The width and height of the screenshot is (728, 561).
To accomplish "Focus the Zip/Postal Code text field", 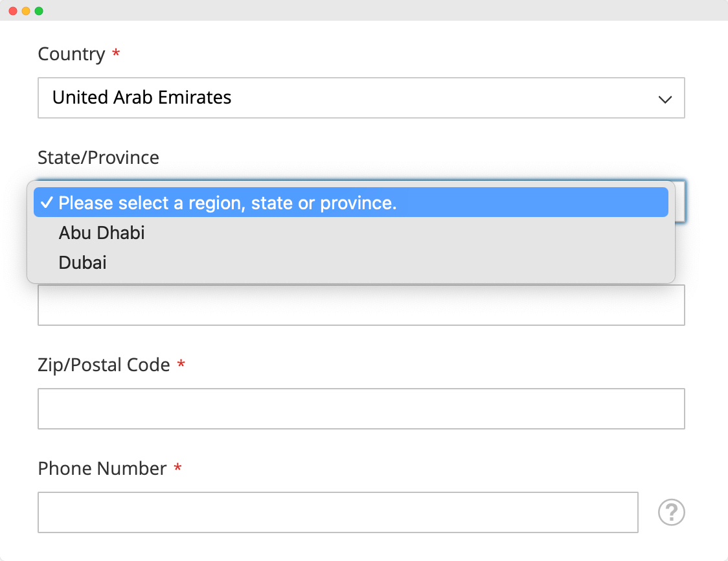I will pos(361,409).
